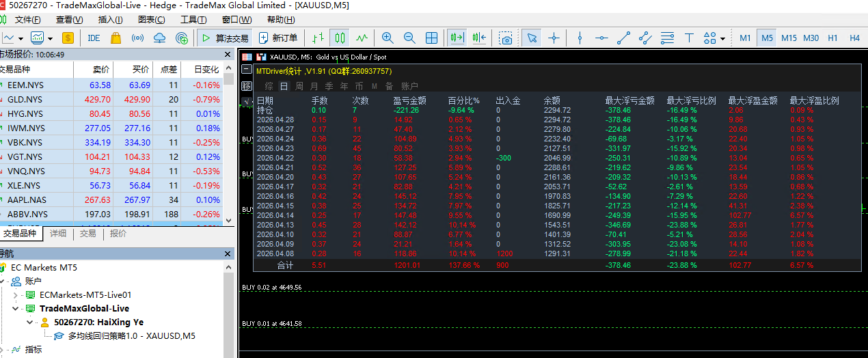The image size is (868, 358).
Task: Close the Market Watch (市场报价) panel
Action: (228, 54)
